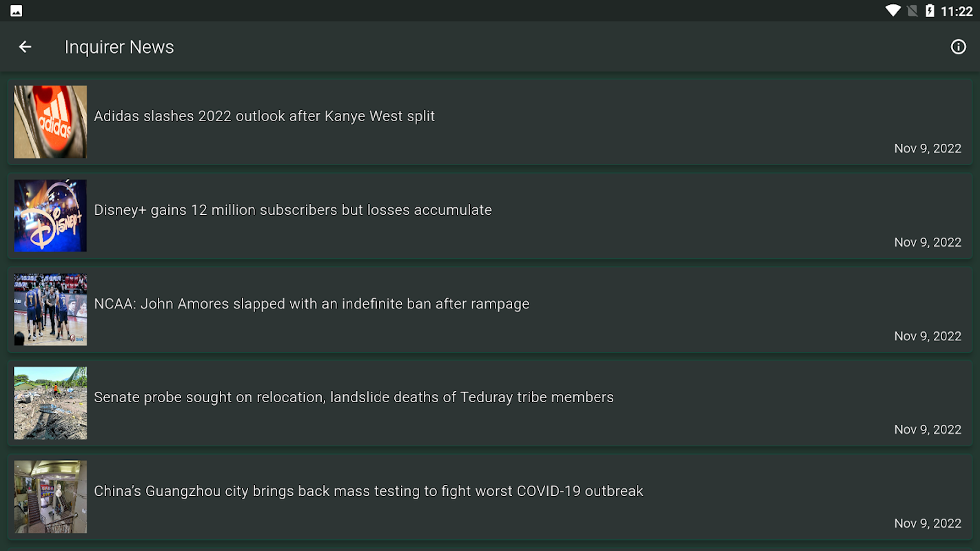Open the Guangzhou testing thumbnail

coord(50,497)
